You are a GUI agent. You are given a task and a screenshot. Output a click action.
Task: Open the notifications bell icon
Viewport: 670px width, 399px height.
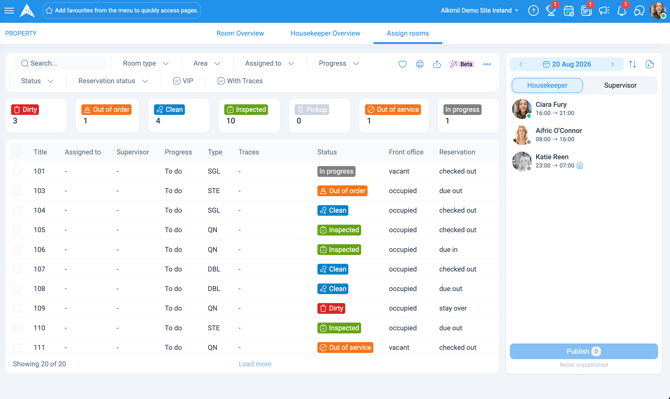[621, 11]
